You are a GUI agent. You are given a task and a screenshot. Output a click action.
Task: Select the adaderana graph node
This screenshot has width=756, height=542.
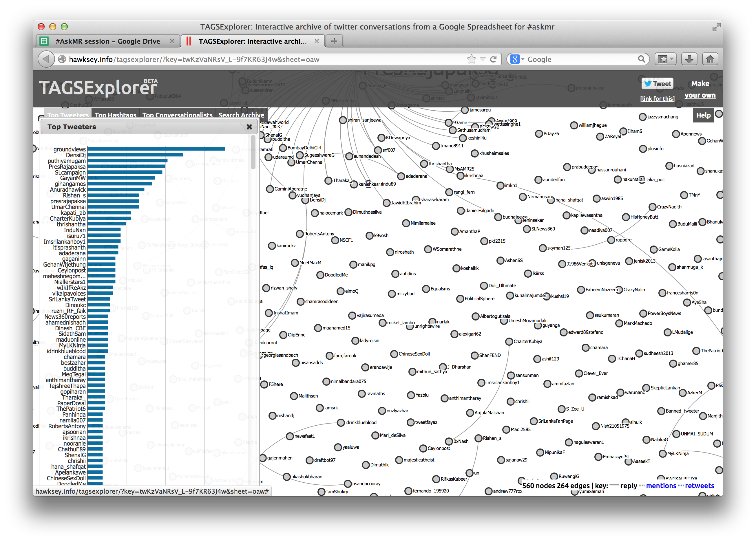401,177
